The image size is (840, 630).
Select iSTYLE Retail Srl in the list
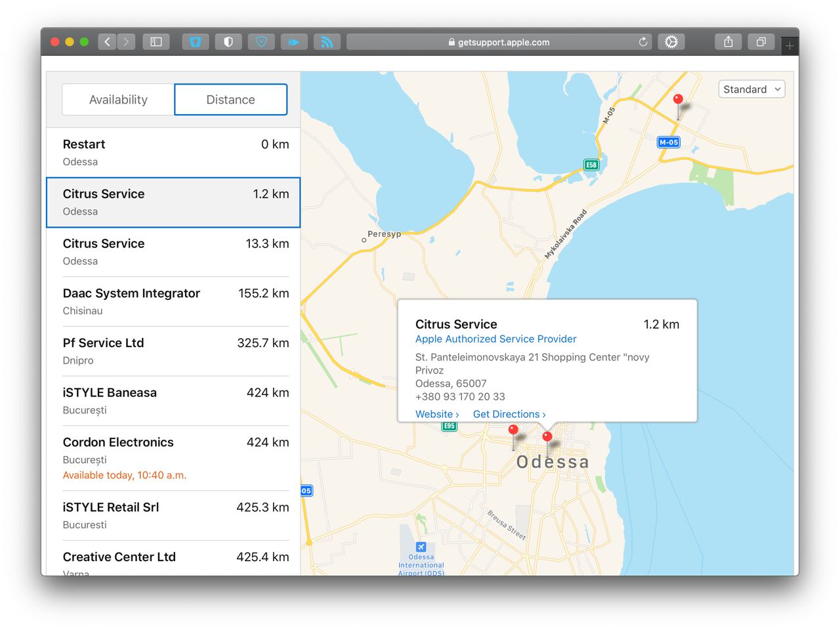click(173, 515)
